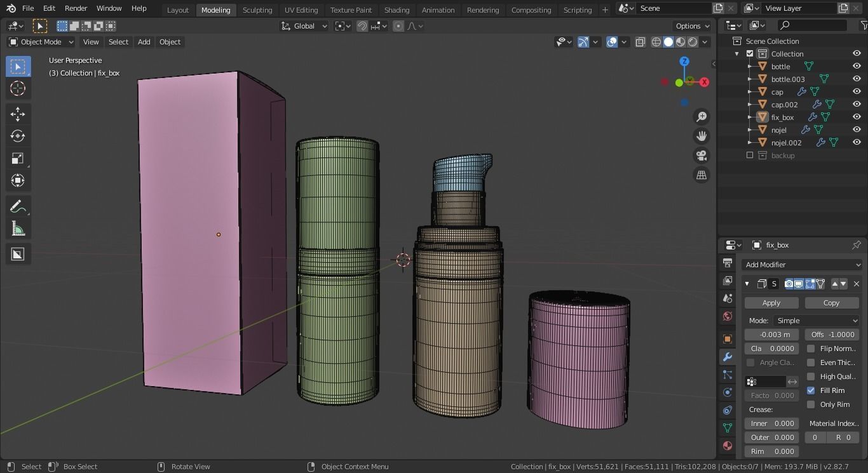This screenshot has height=473, width=868.
Task: Collapse the Solidify modifier panel
Action: [x=747, y=284]
